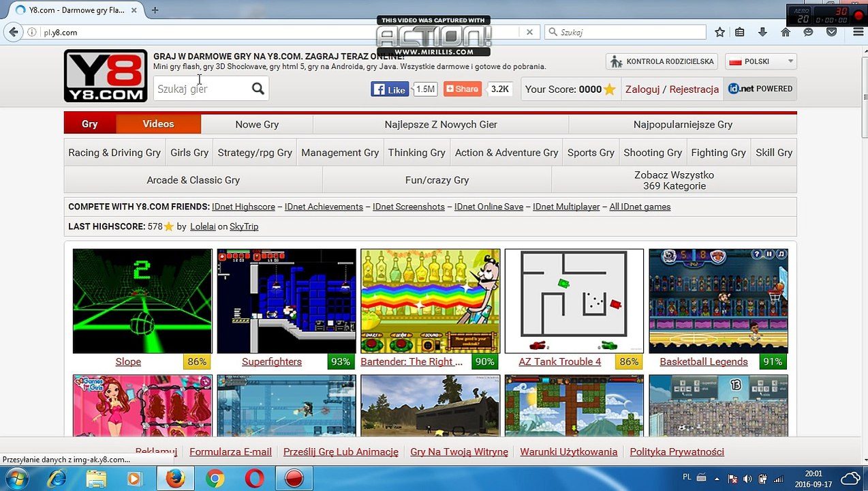Click the Rejestracja link
The width and height of the screenshot is (868, 491).
[x=694, y=89]
